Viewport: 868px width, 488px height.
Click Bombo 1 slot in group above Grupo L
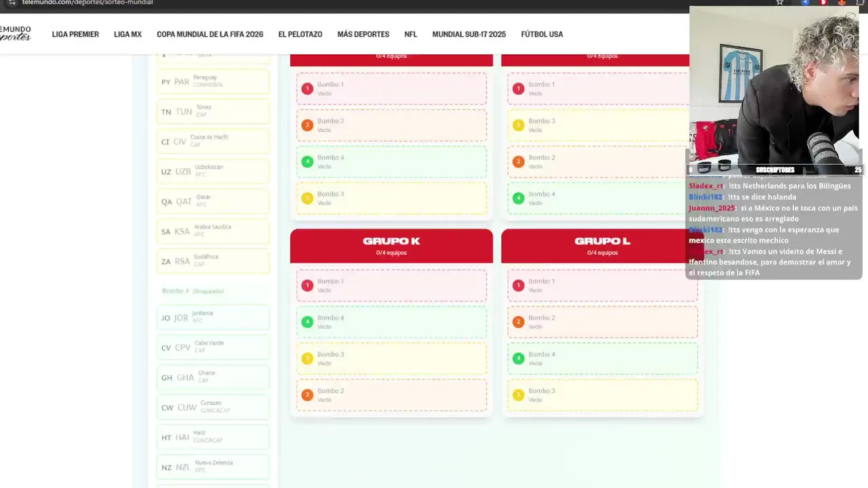click(x=598, y=89)
